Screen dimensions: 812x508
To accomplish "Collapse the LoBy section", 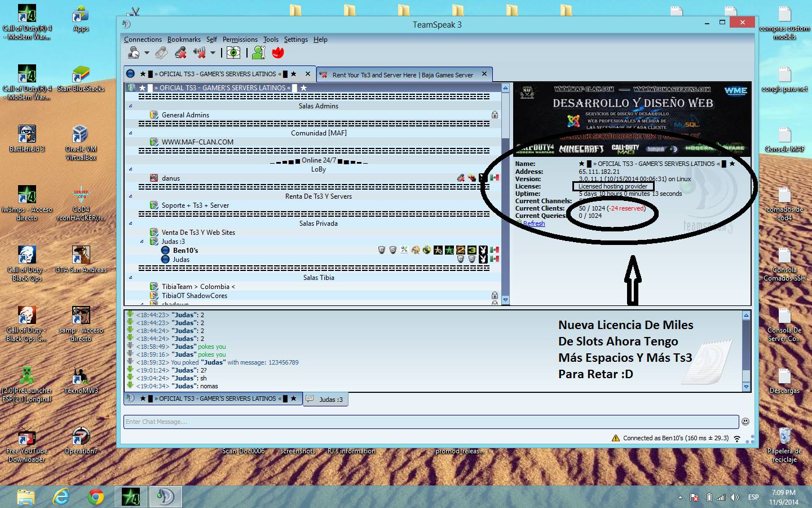I will tap(131, 169).
